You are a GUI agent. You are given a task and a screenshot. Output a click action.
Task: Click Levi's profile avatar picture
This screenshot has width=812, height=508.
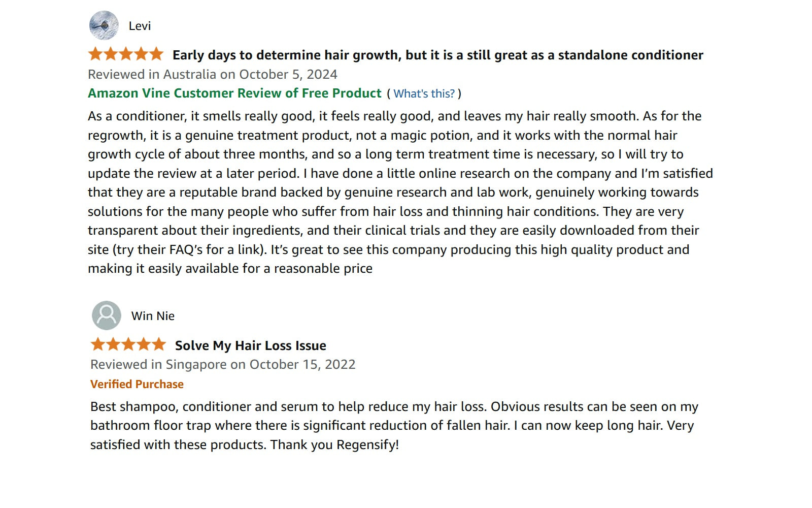tap(104, 25)
